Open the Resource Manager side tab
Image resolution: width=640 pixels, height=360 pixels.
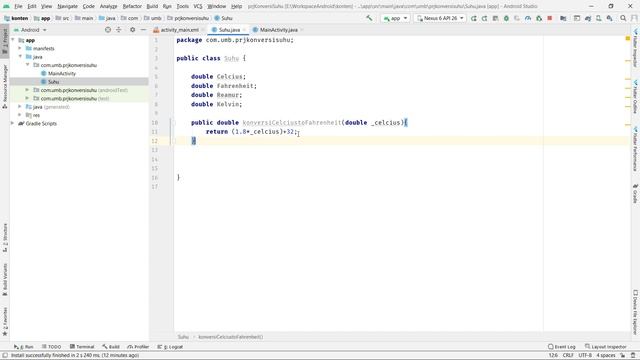[x=5, y=87]
